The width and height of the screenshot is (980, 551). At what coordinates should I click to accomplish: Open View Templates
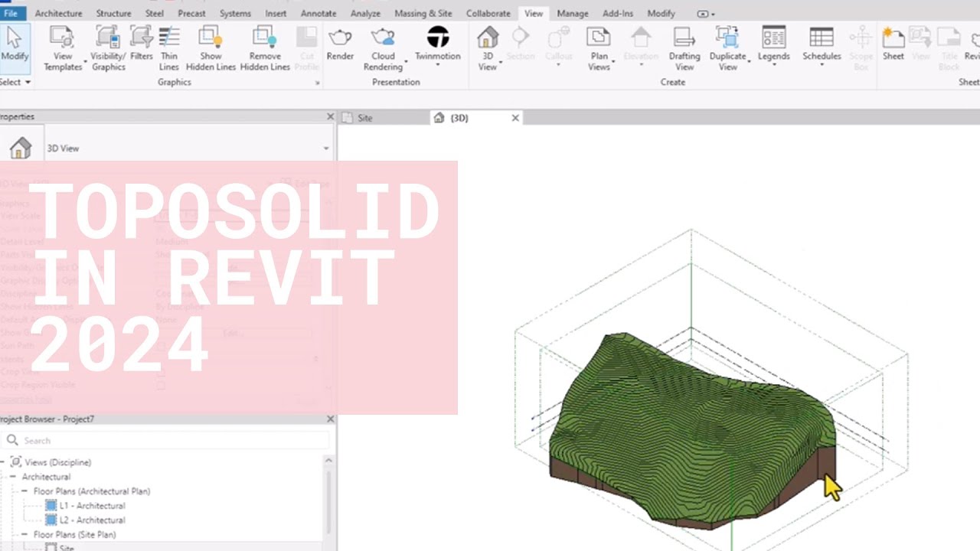(x=63, y=48)
